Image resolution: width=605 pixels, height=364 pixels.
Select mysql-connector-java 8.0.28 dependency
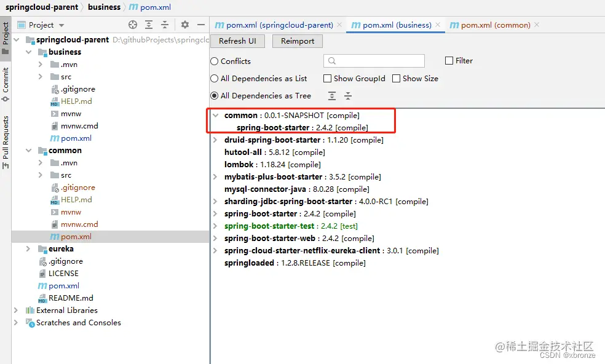tap(297, 189)
